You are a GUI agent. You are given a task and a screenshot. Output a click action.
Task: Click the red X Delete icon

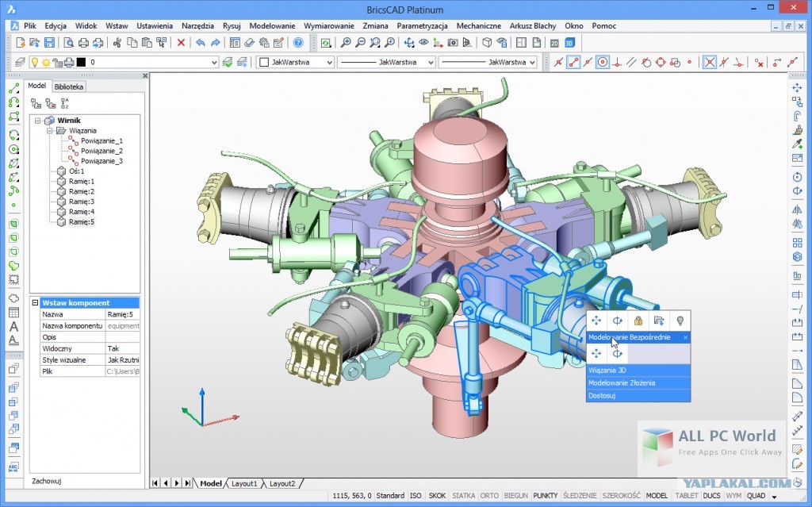181,43
